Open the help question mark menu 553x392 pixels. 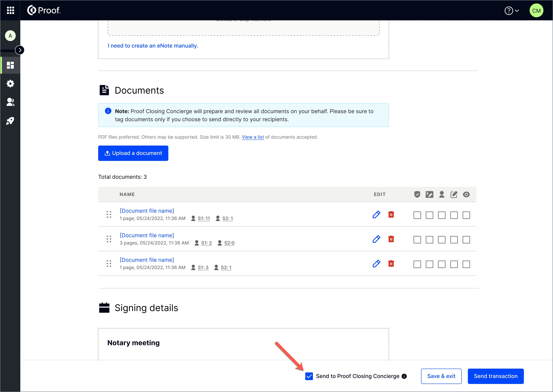tap(512, 11)
